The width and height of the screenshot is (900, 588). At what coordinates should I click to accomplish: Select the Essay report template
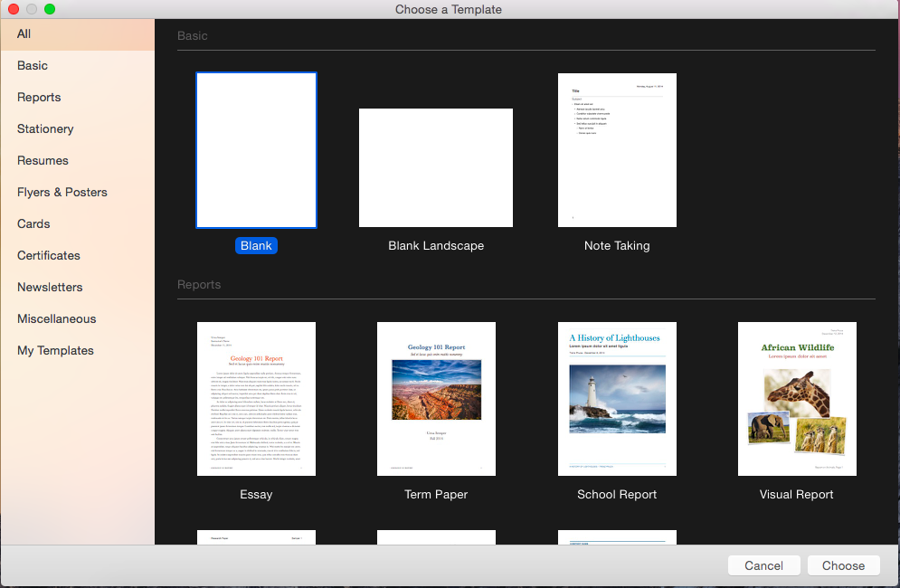click(256, 399)
